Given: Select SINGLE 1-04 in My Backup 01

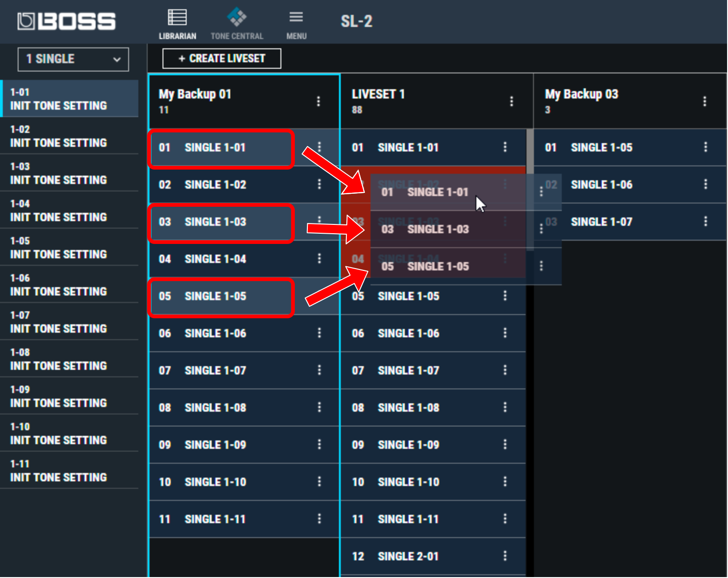Looking at the screenshot, I should click(x=244, y=259).
